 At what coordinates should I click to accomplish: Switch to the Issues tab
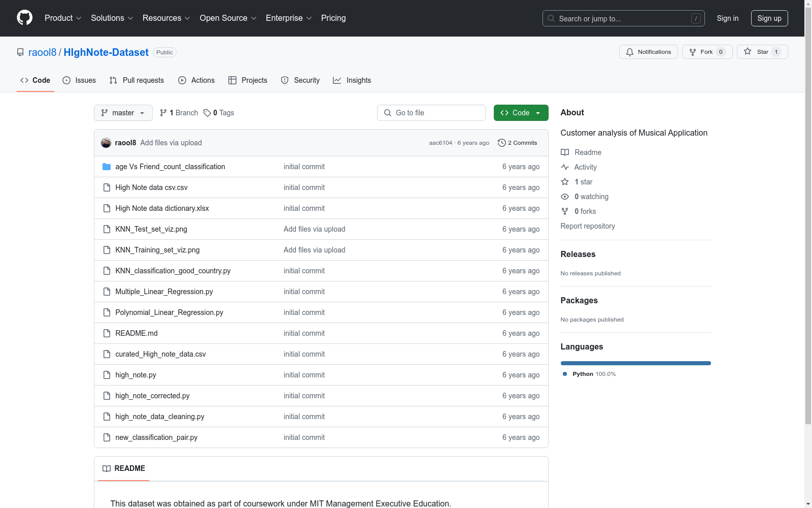click(79, 80)
